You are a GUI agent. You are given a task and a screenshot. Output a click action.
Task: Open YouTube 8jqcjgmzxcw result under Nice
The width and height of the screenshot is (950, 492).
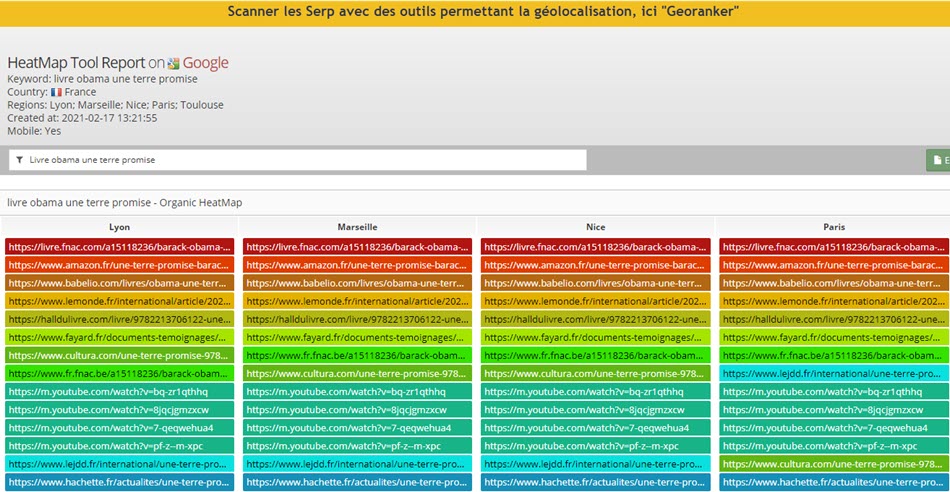pyautogui.click(x=596, y=410)
